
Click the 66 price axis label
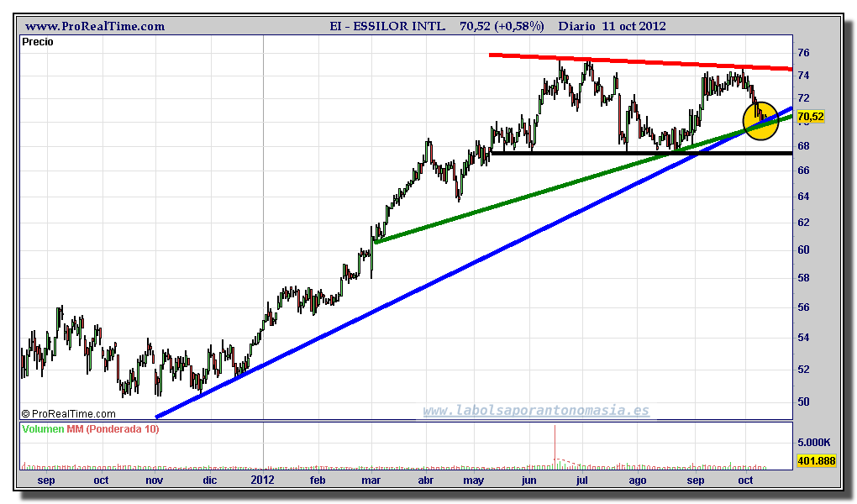coord(803,171)
